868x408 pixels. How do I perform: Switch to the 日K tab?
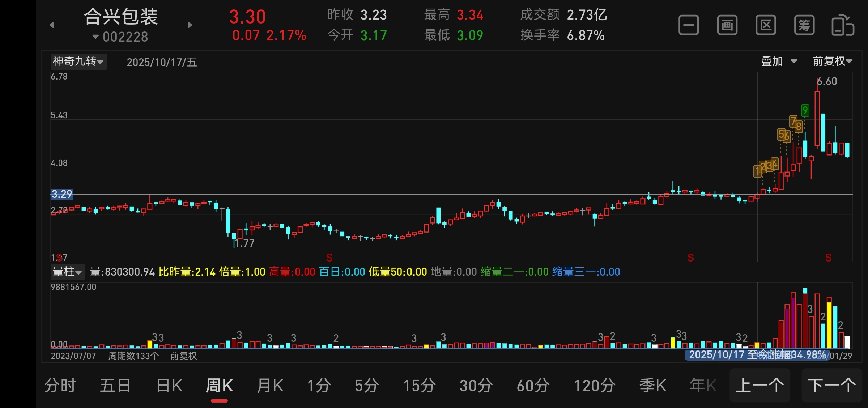tap(169, 386)
